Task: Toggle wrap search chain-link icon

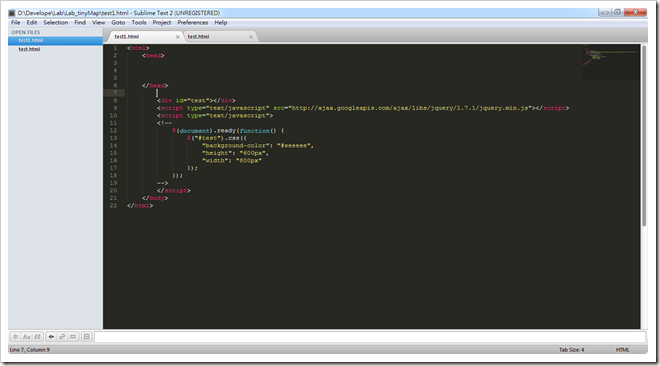Action: [62, 337]
